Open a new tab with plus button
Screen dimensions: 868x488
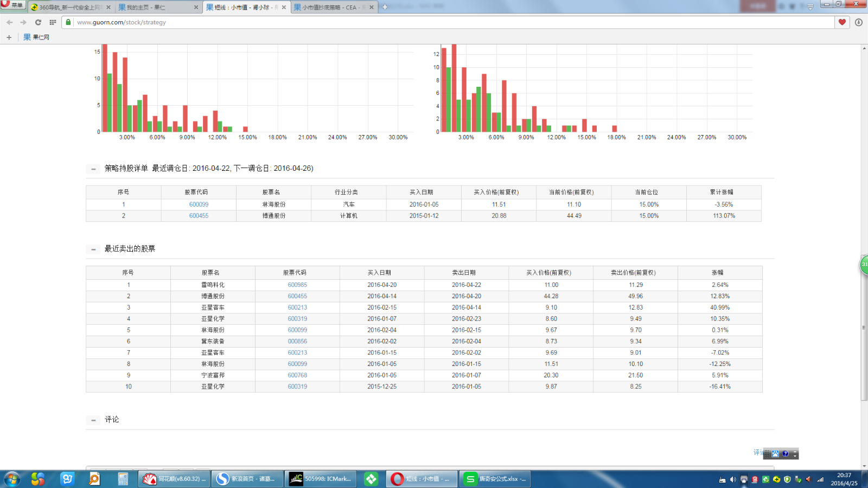click(x=385, y=7)
